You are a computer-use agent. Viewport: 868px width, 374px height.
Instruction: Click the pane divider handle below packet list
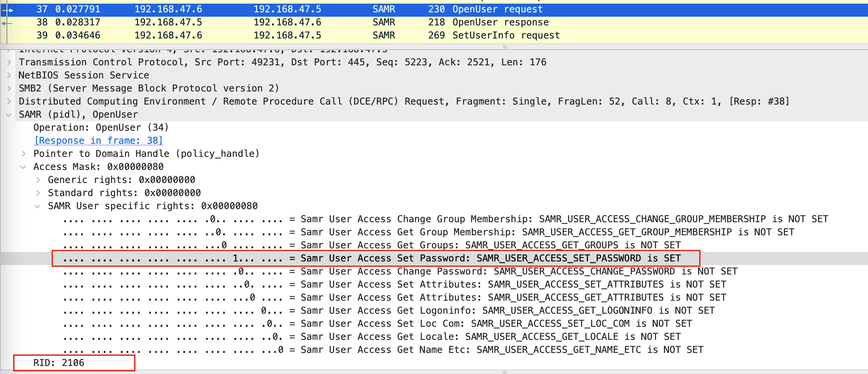point(505,47)
